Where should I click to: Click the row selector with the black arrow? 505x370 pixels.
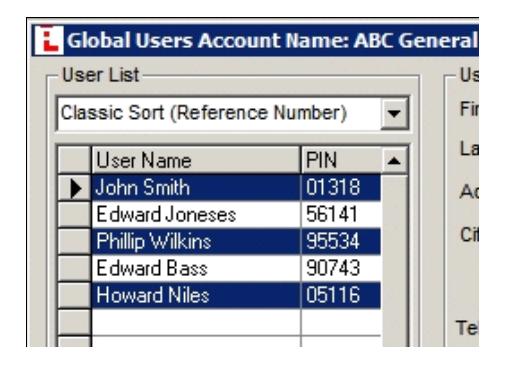click(x=75, y=188)
